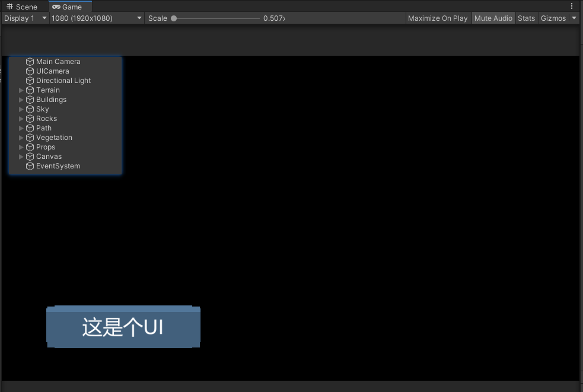Click the EventSystem object icon
Screen dimensions: 583x392
[30, 165]
